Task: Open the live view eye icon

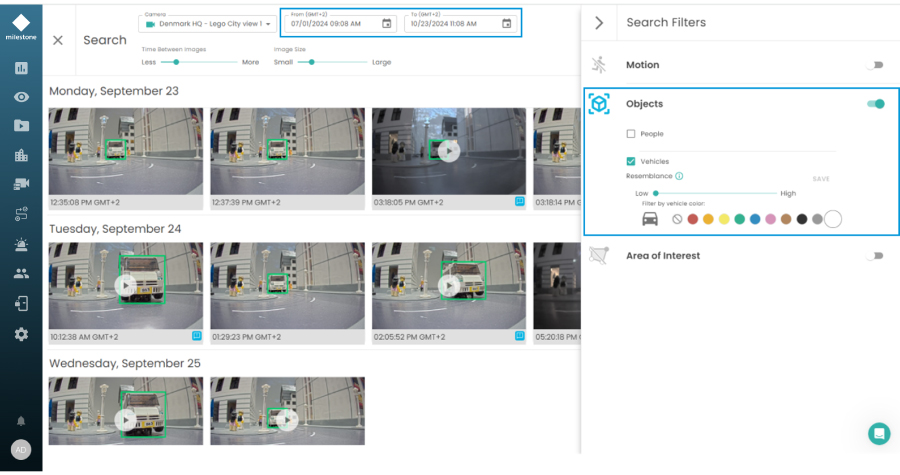Action: [x=21, y=97]
